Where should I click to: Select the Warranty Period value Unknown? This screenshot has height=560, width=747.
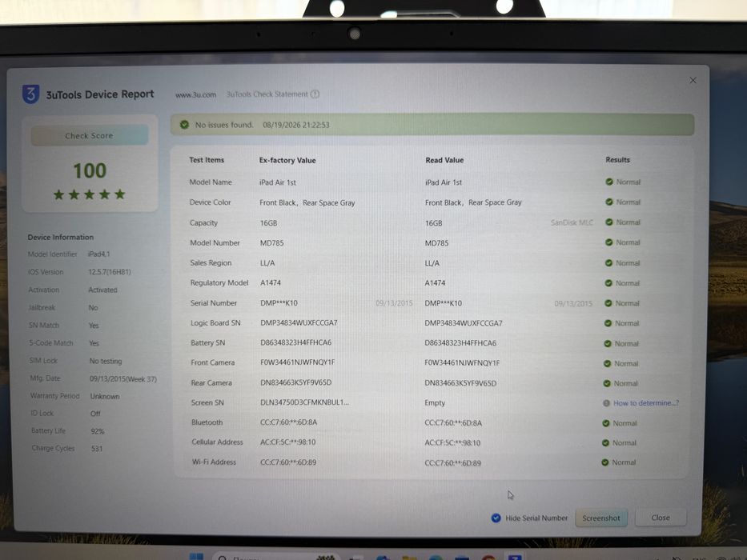(105, 396)
